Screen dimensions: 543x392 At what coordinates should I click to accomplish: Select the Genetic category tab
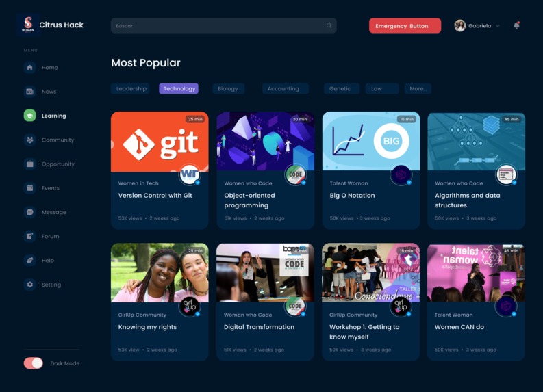click(x=340, y=88)
